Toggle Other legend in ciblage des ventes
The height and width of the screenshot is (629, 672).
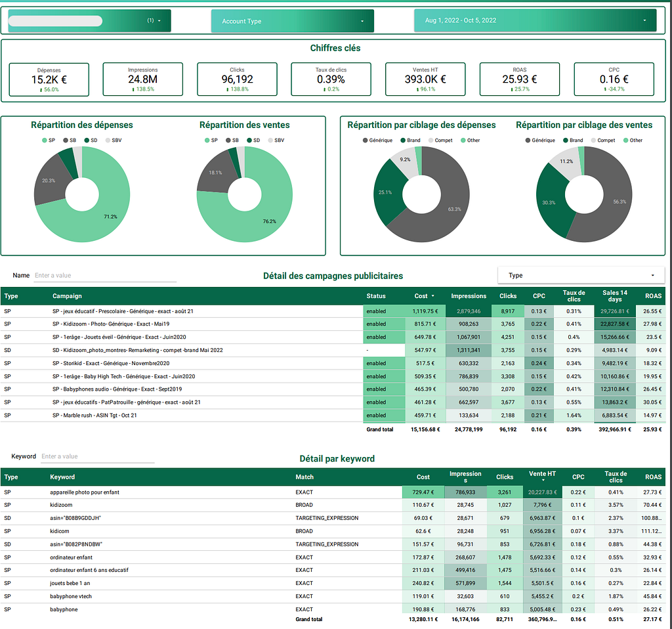point(633,141)
